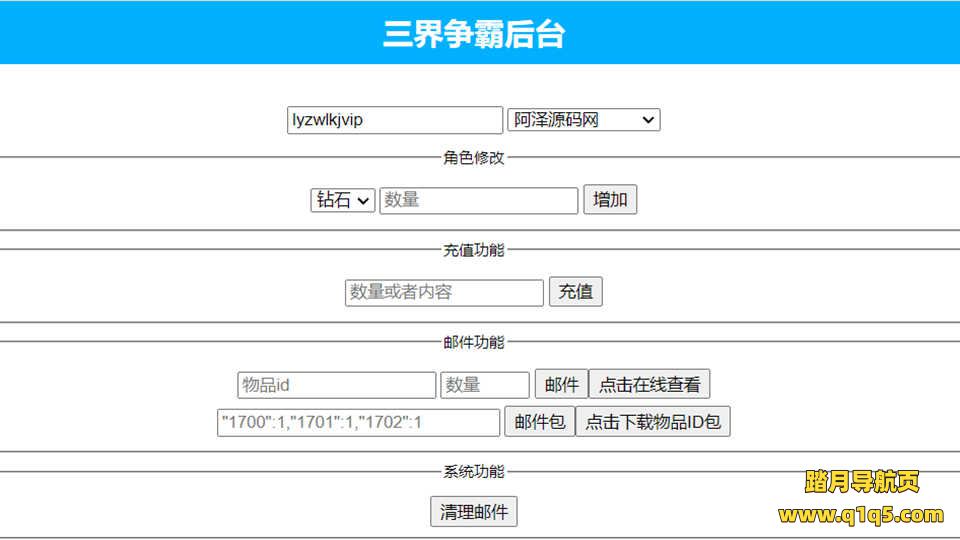Viewport: 960px width, 540px height.
Task: Click the 三界争霸后台 header title
Action: pos(474,33)
